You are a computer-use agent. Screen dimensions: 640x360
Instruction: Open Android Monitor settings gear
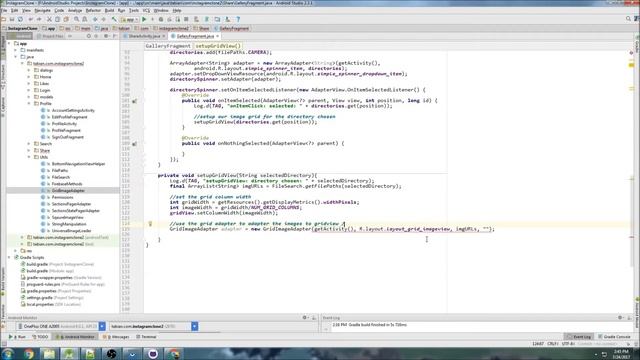coord(304,318)
